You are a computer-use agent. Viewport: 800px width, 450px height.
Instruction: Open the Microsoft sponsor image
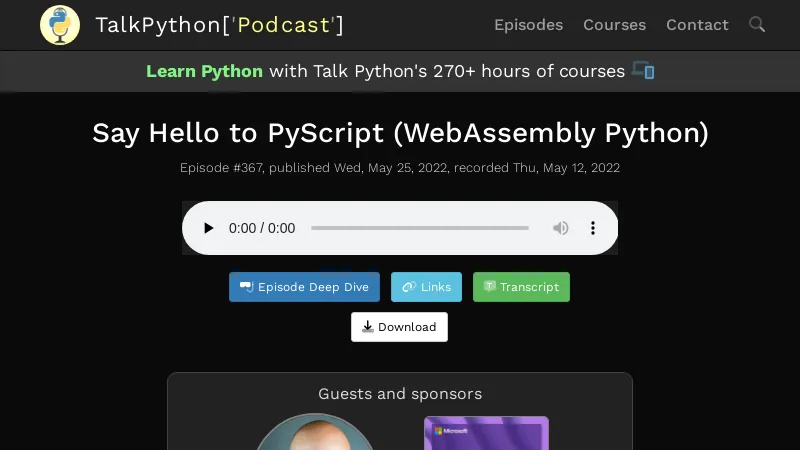(486, 433)
